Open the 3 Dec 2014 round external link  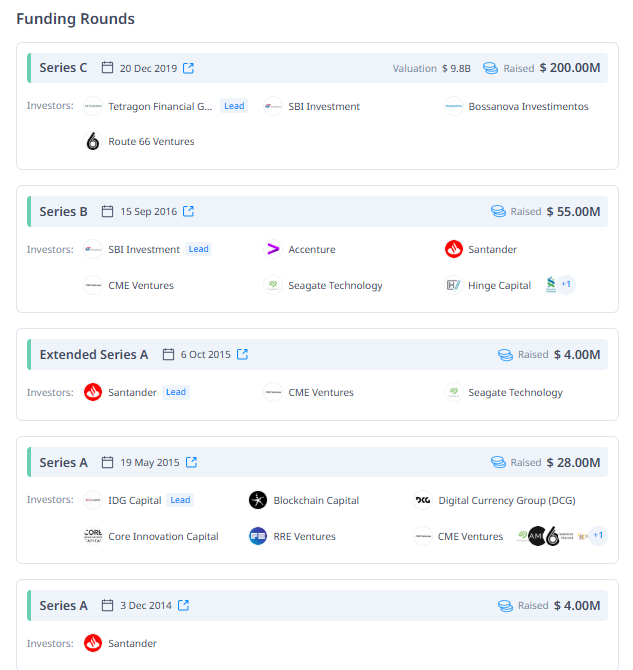click(x=184, y=606)
